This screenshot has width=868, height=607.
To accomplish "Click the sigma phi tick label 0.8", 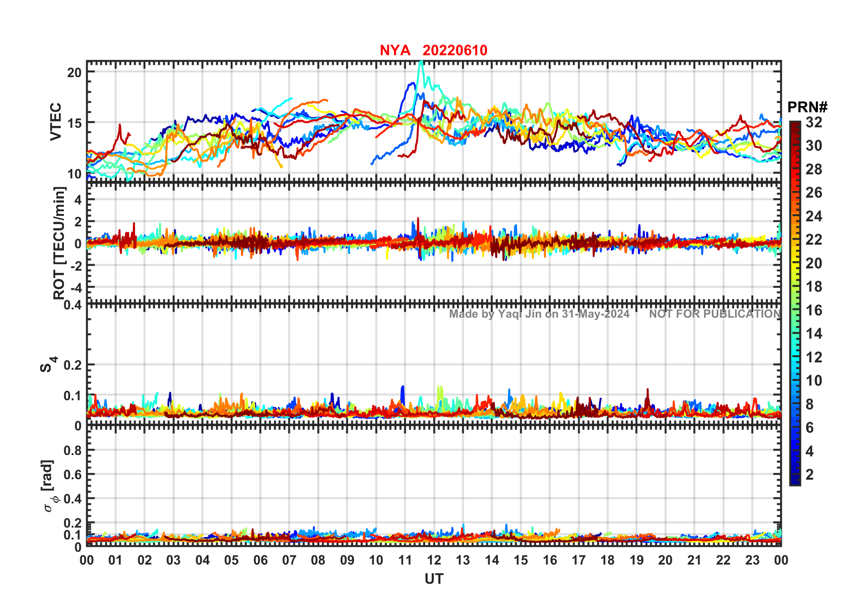I will click(x=73, y=450).
